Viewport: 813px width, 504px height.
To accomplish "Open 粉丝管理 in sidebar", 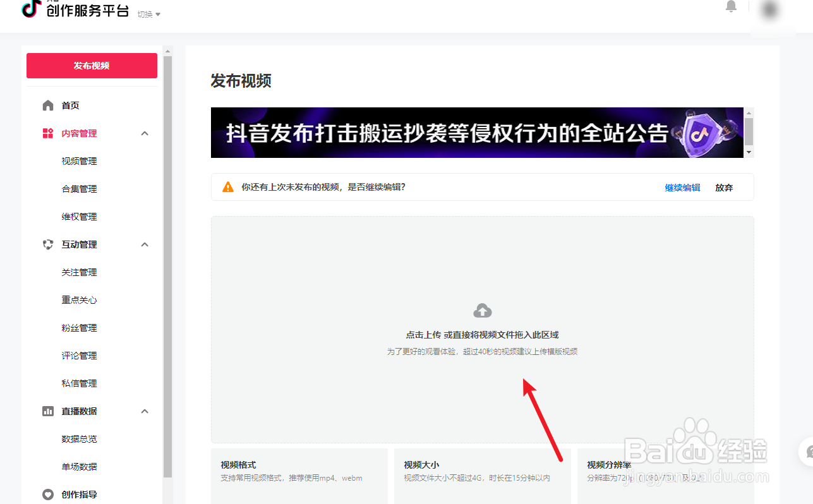I will 80,328.
